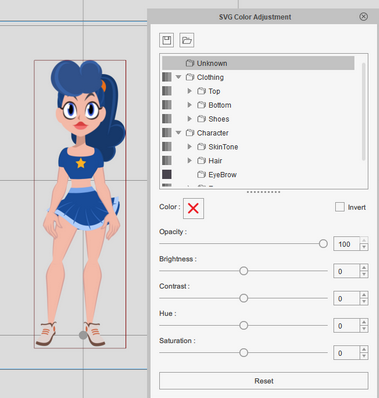The height and width of the screenshot is (398, 379).
Task: Click the Opacity slider handle
Action: tap(323, 244)
